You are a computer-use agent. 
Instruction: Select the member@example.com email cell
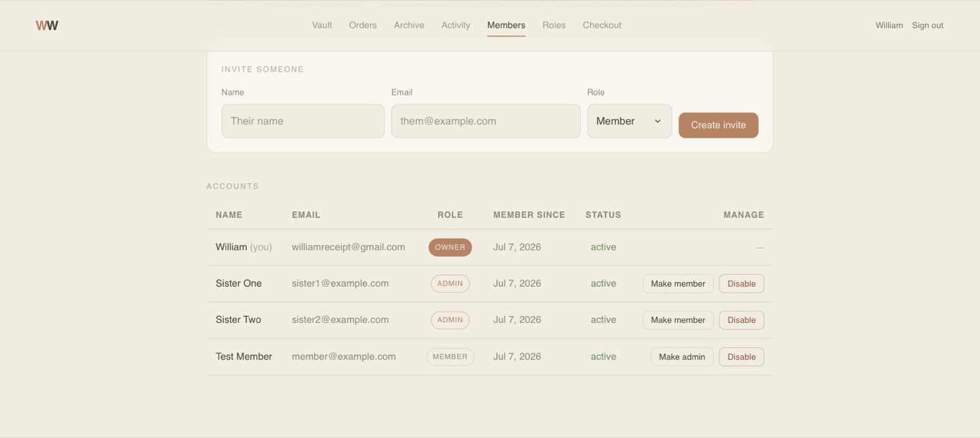coord(344,356)
